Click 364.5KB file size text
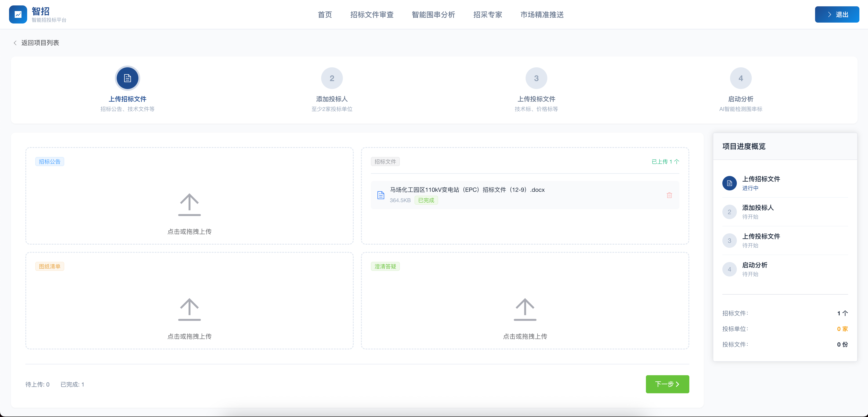868x417 pixels. [400, 200]
